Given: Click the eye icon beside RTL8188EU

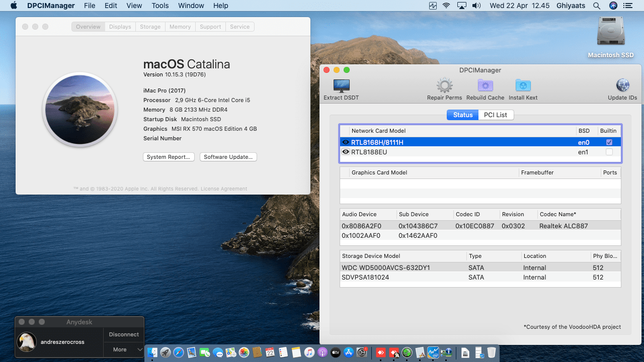Looking at the screenshot, I should (346, 152).
